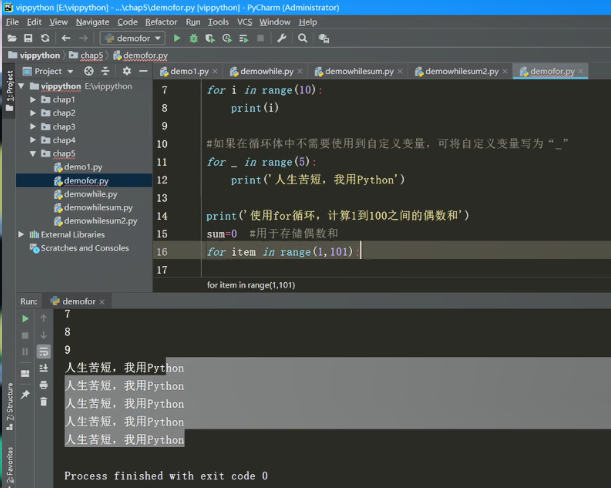
Task: Click Restore Layout icon in Run panel
Action: coord(25,373)
